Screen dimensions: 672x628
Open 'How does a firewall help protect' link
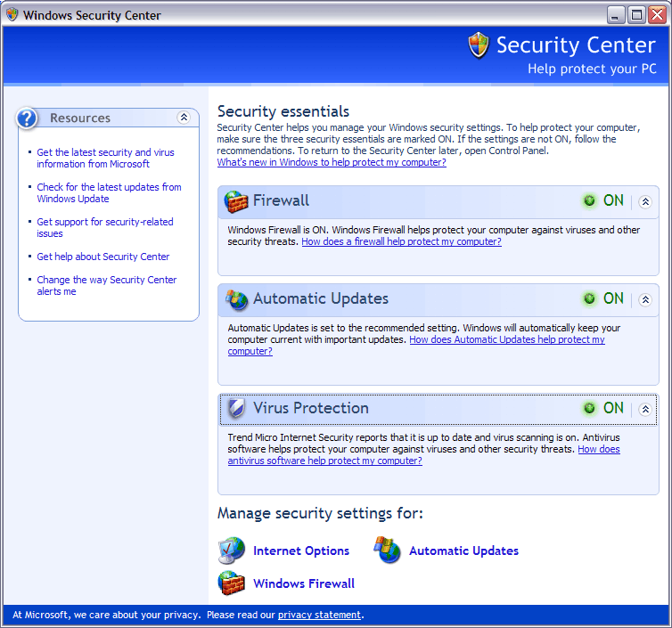401,241
